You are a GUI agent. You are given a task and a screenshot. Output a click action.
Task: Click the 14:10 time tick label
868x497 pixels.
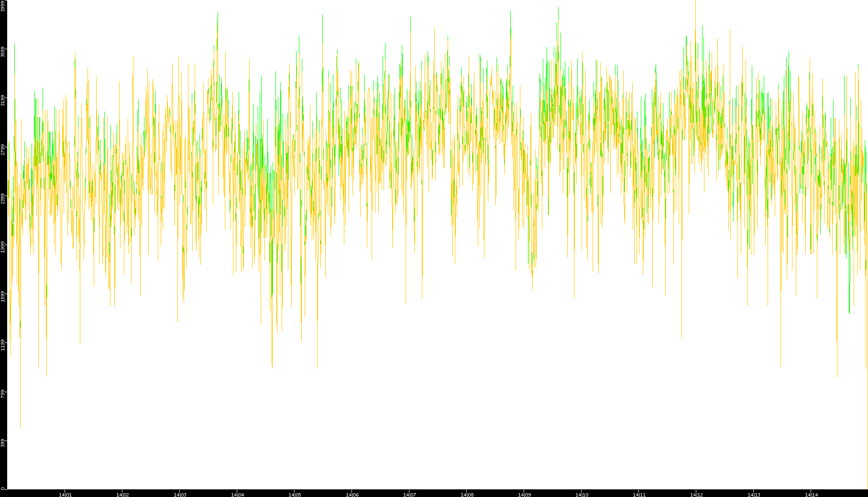tap(582, 495)
